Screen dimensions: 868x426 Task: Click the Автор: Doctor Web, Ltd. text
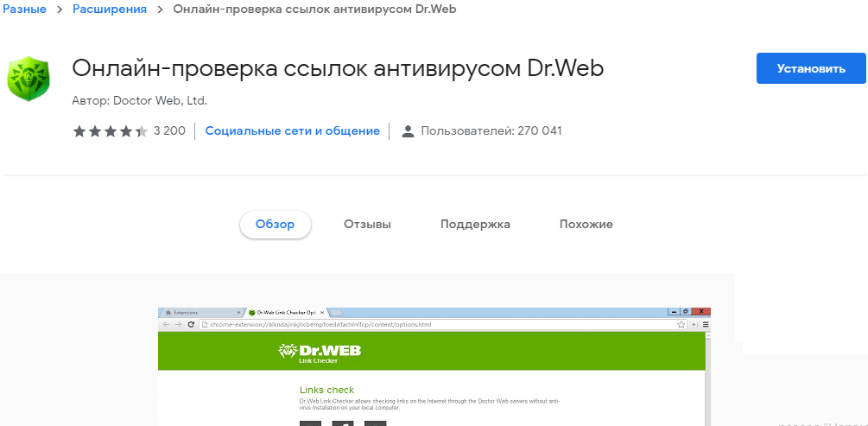[140, 101]
